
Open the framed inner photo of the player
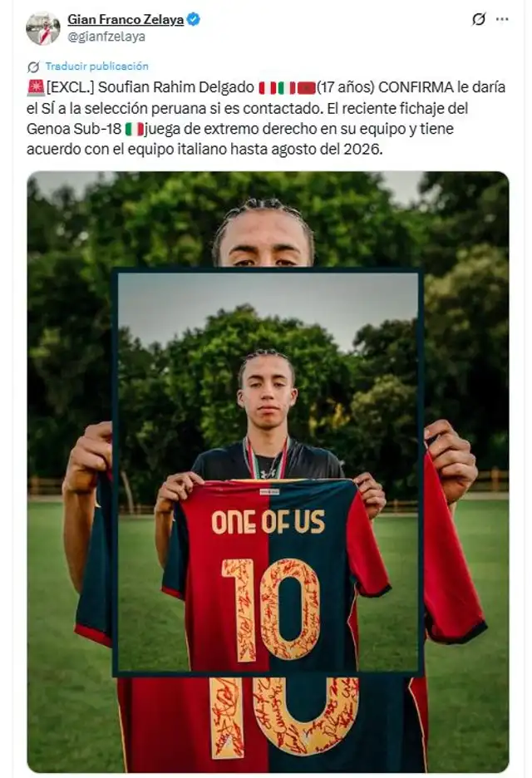point(268,472)
